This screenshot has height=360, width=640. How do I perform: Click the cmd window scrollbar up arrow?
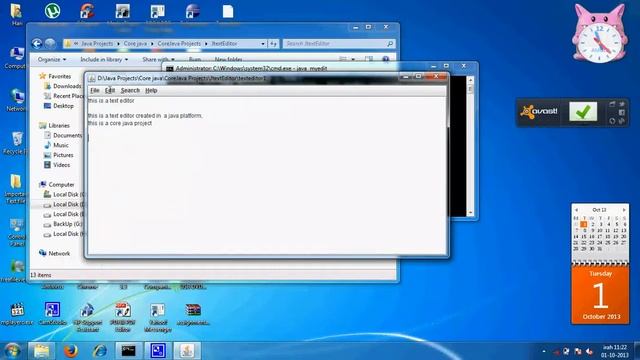471,80
